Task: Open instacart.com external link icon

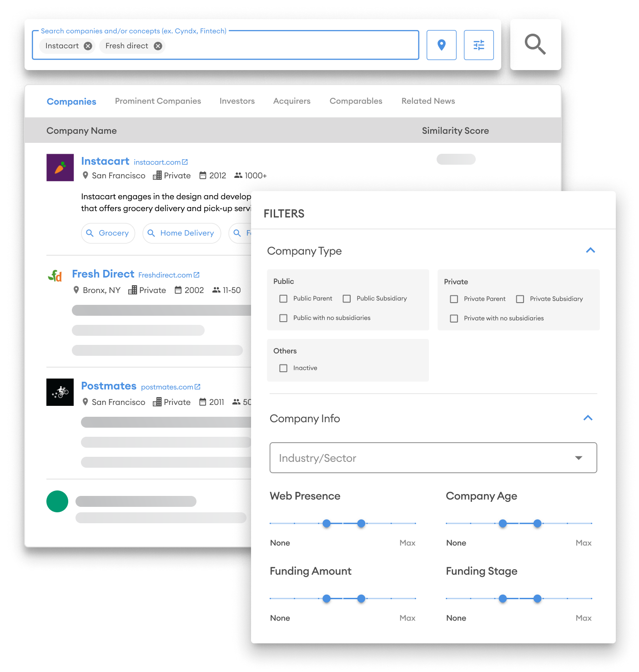Action: point(185,162)
